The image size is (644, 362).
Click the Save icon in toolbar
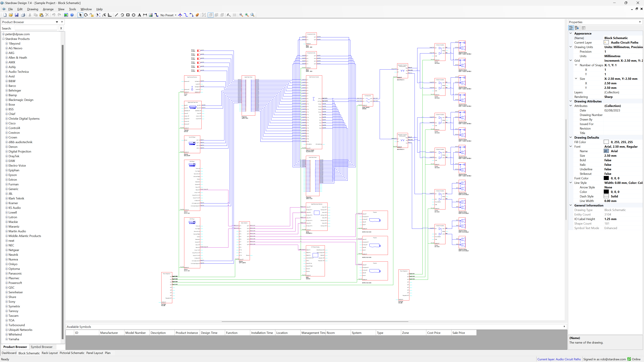coord(16,15)
